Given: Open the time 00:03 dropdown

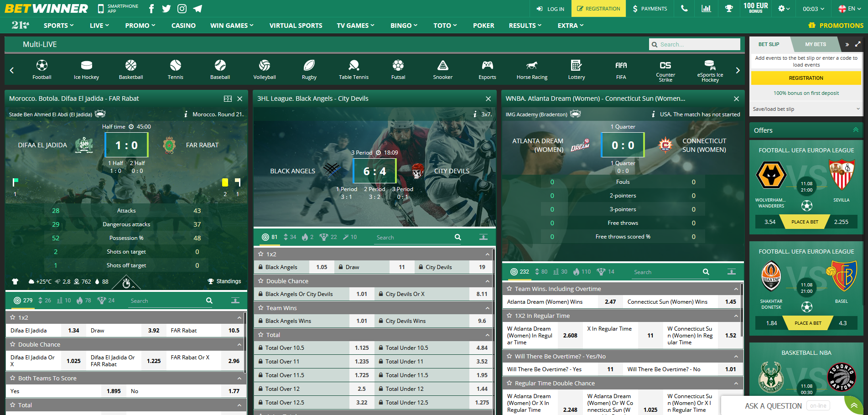Looking at the screenshot, I should point(814,9).
